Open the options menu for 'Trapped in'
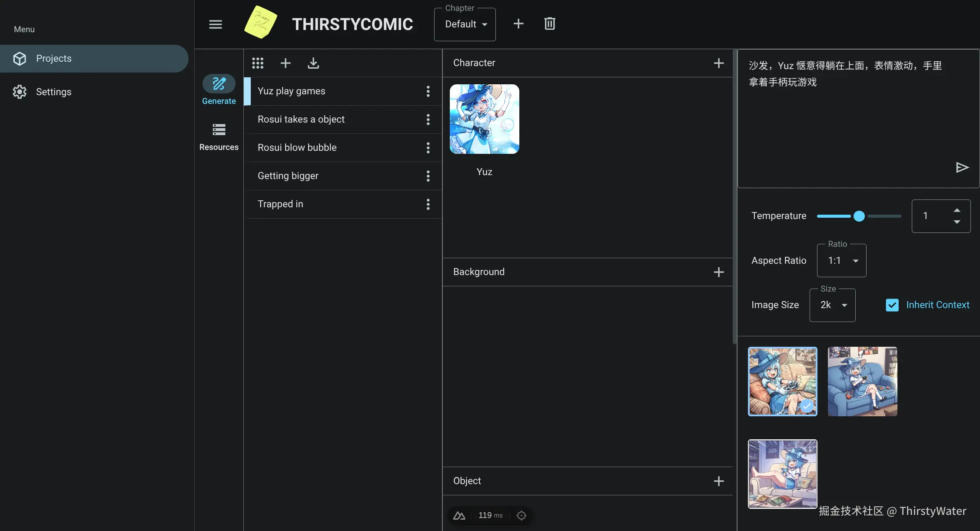This screenshot has height=531, width=980. 428,204
